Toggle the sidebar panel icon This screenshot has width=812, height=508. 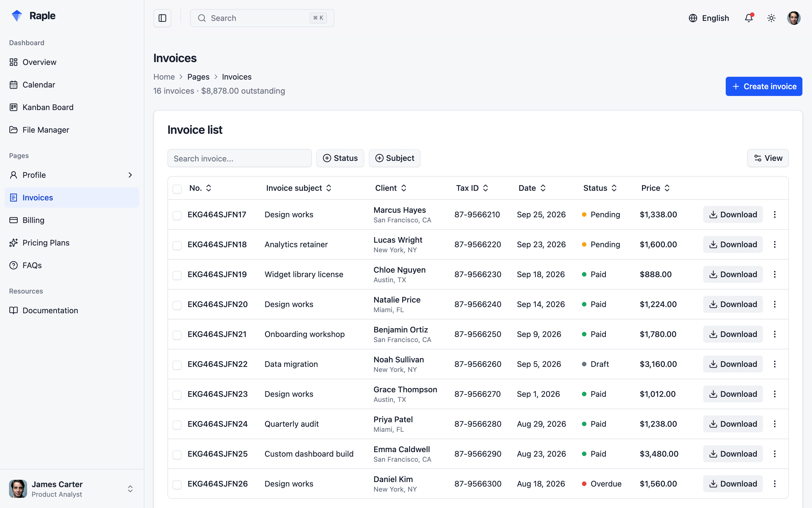(x=162, y=18)
